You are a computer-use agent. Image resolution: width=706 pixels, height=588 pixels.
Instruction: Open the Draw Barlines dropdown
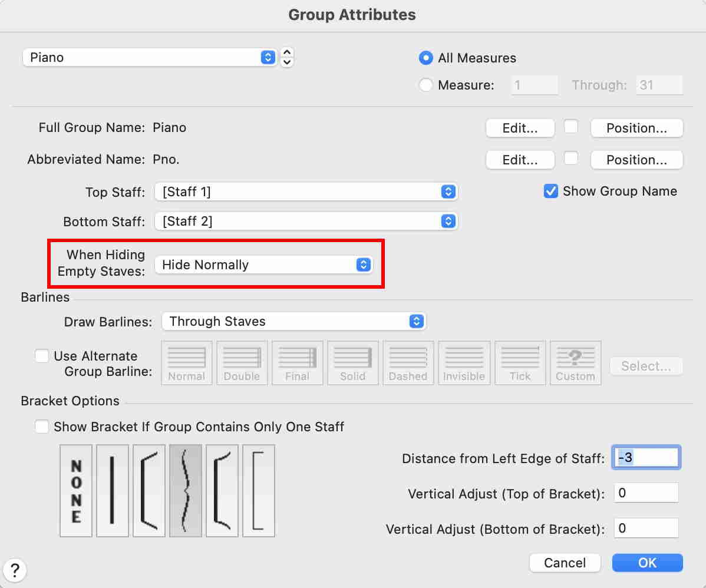pos(293,322)
